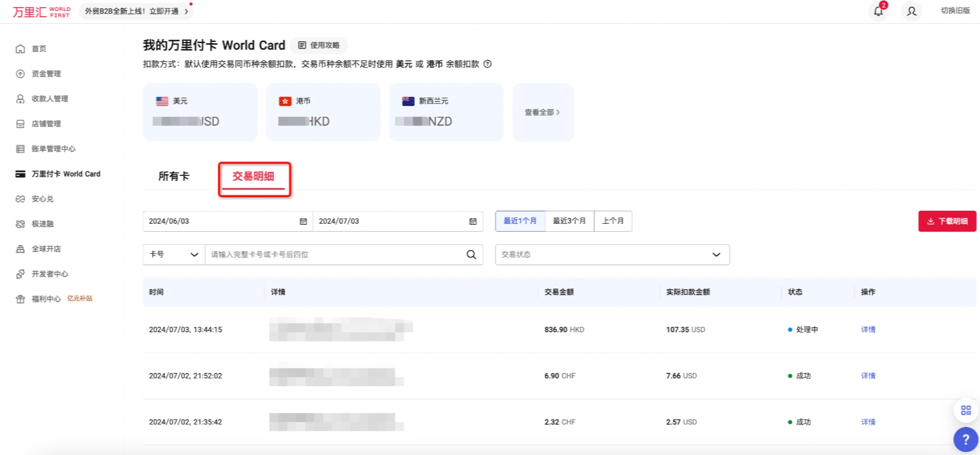Click the card number search input field

pyautogui.click(x=335, y=254)
